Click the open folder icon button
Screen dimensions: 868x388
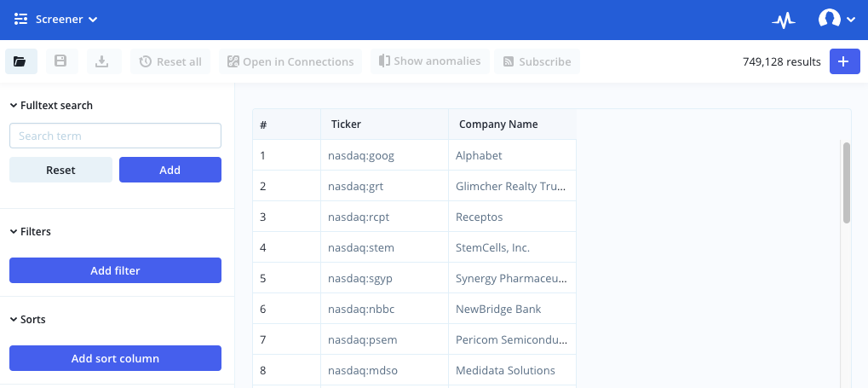tap(21, 61)
